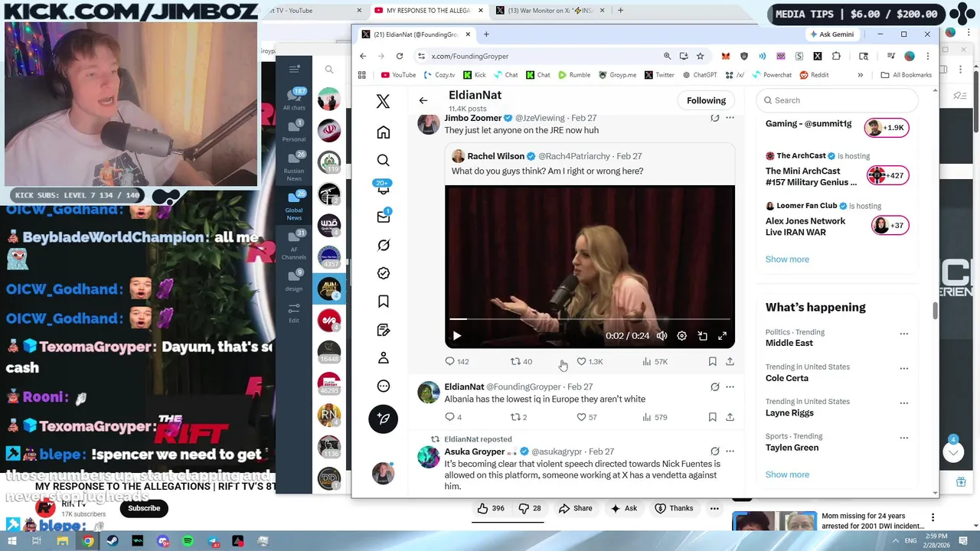
Task: Click the compose post feather button
Action: click(x=384, y=419)
